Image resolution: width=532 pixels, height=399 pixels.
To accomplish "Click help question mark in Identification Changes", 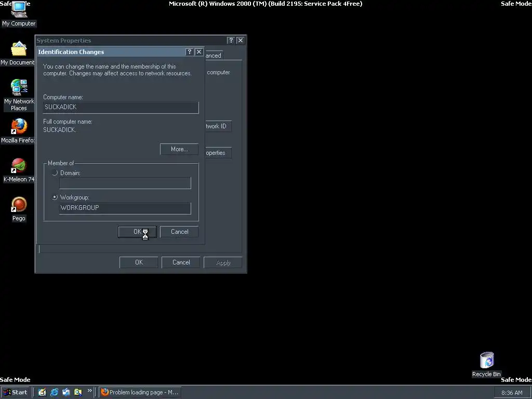I will click(x=190, y=52).
